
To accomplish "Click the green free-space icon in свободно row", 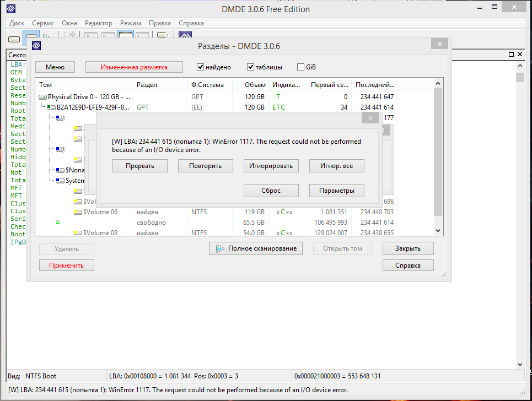I will click(58, 223).
